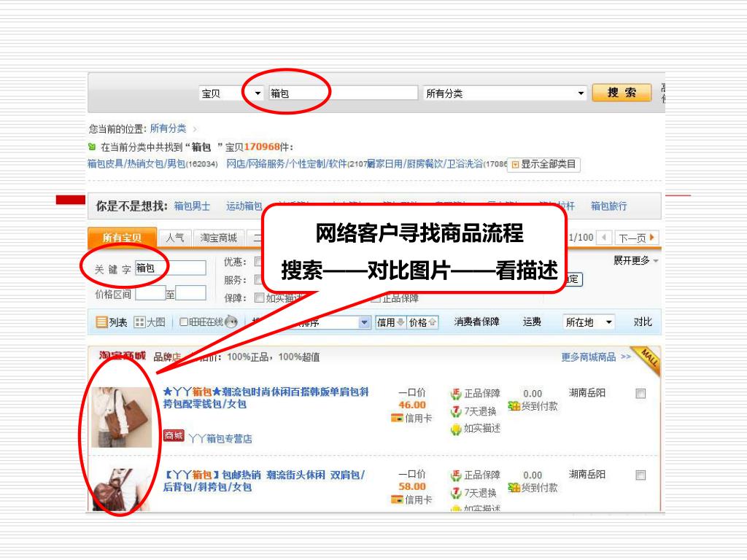Click 货到付款 icon in the 58.00 row
Viewport: 747px width, 560px height.
point(514,488)
